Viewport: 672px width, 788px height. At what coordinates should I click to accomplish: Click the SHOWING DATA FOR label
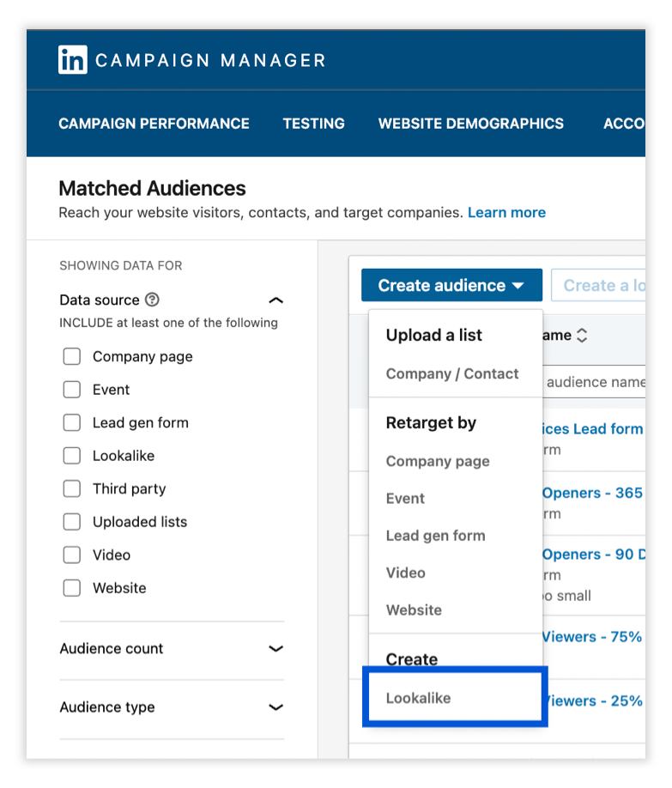(x=121, y=265)
